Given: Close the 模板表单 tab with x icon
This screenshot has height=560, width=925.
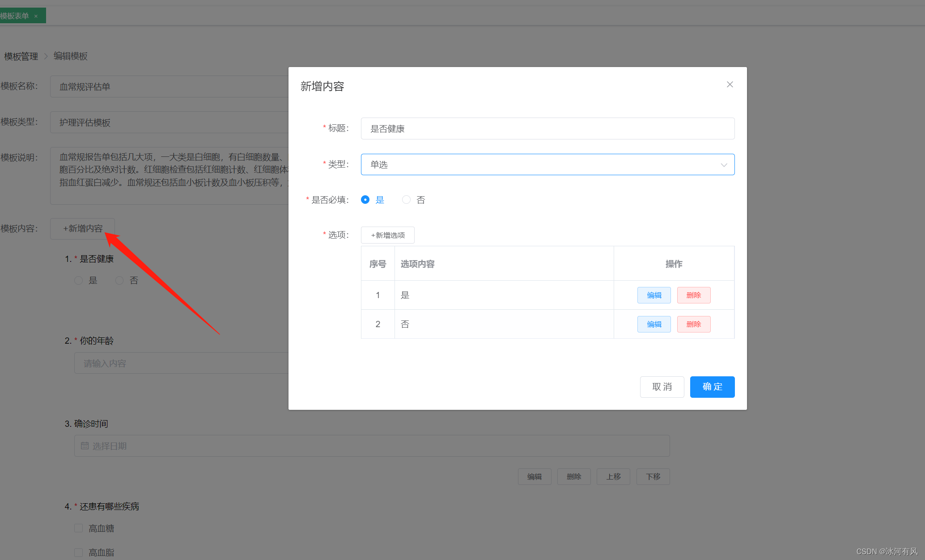Looking at the screenshot, I should 36,16.
